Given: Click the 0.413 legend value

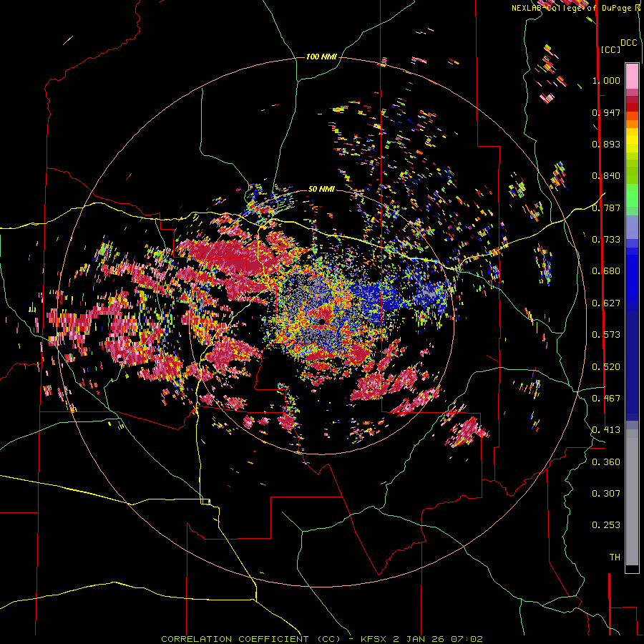Looking at the screenshot, I should pos(606,429).
